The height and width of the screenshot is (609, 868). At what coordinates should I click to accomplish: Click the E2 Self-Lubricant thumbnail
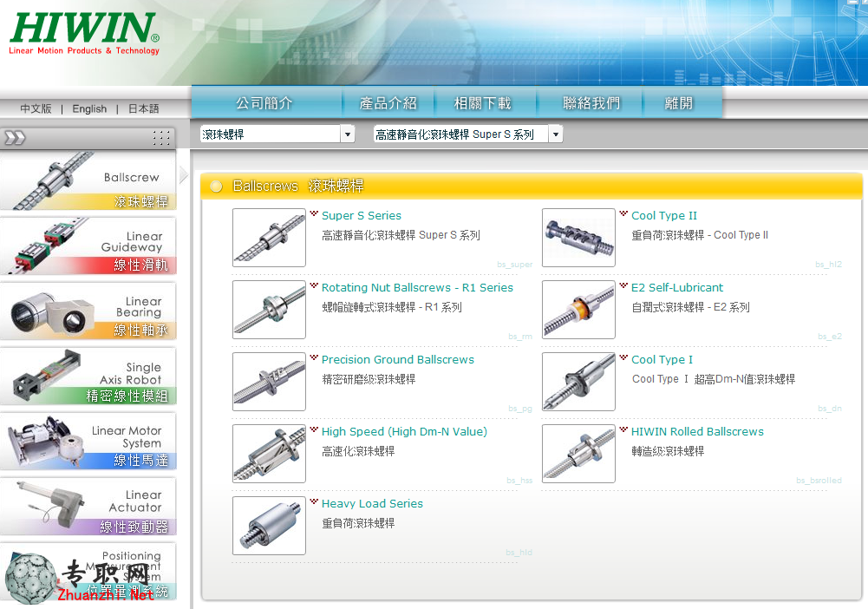pos(578,310)
